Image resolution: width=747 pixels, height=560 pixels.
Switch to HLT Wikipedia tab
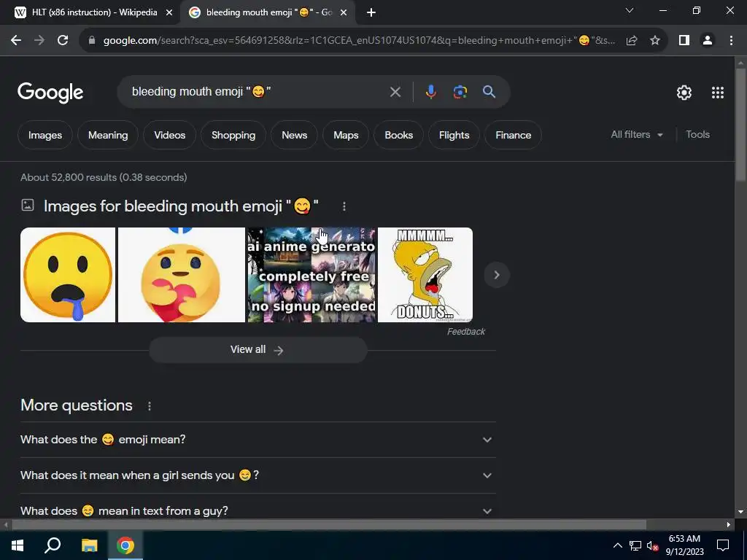[94, 12]
